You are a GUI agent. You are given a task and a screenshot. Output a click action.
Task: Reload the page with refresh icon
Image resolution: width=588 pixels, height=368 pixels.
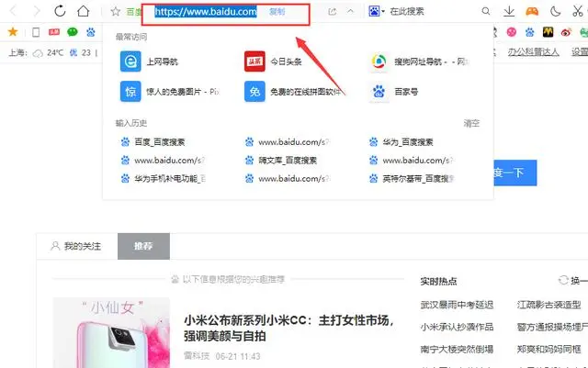pyautogui.click(x=60, y=11)
